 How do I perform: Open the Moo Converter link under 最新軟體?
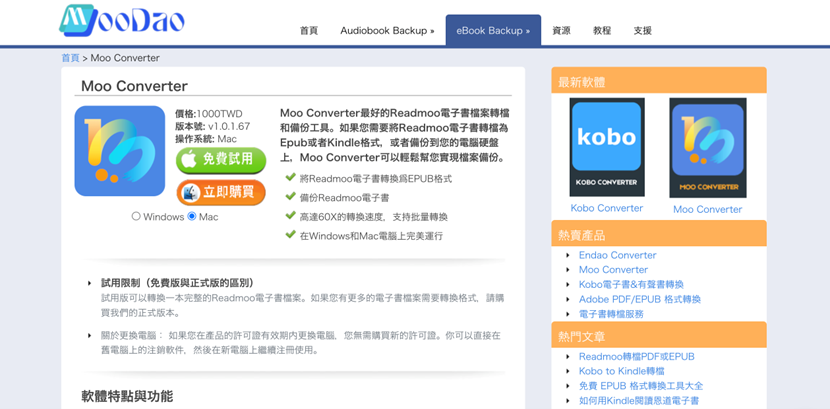pos(708,209)
